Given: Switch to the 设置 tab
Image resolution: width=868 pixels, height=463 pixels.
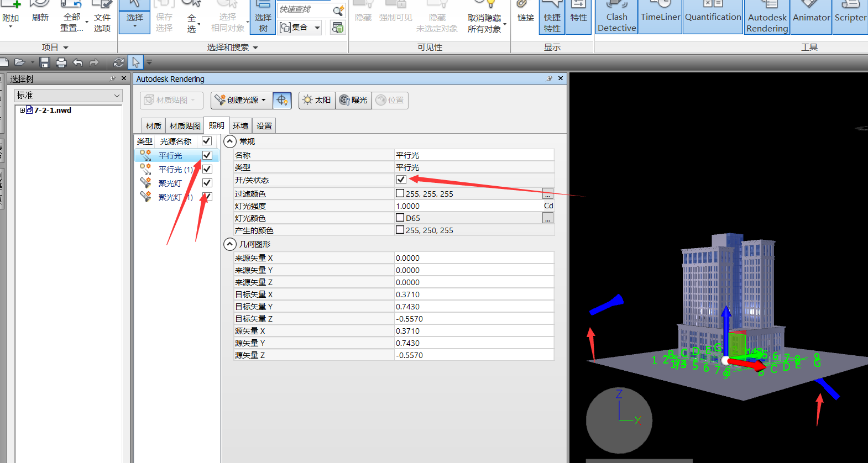Looking at the screenshot, I should point(264,126).
